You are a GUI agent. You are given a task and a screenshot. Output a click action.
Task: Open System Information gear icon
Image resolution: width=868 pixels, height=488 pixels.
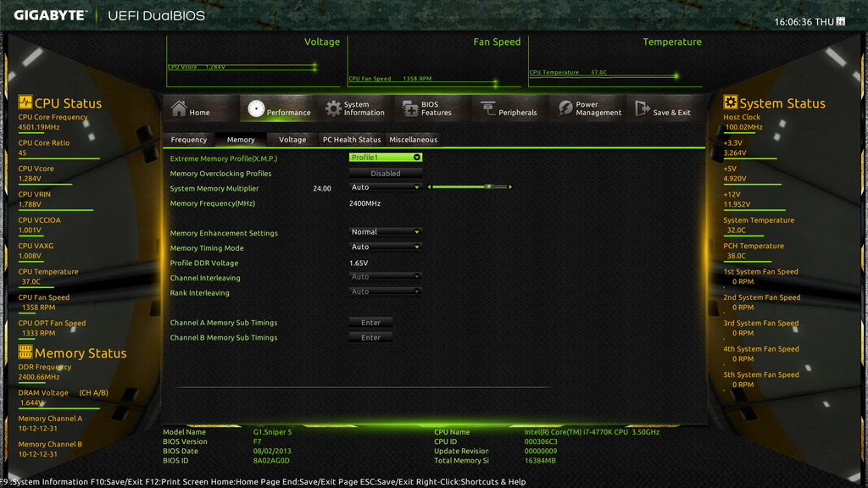pyautogui.click(x=333, y=108)
